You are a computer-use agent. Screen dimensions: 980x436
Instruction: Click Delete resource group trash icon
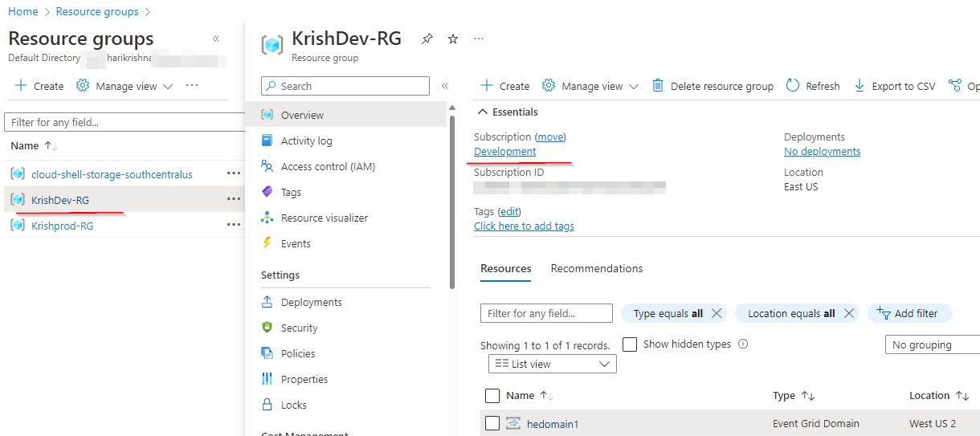(658, 86)
